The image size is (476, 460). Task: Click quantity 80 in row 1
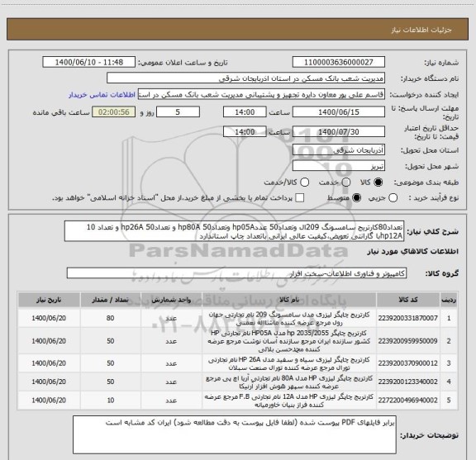click(111, 318)
